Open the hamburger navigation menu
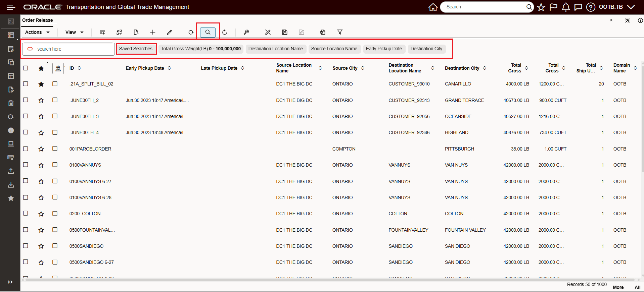 click(11, 7)
